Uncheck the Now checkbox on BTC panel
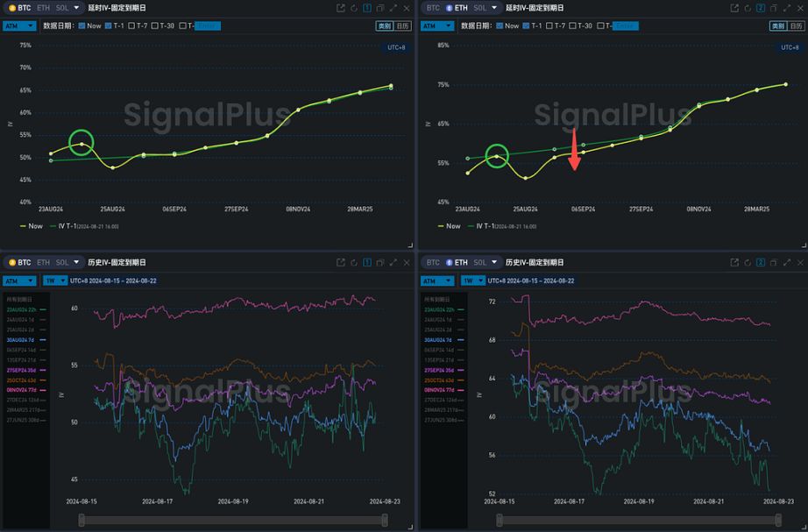This screenshot has width=808, height=532. coord(82,25)
